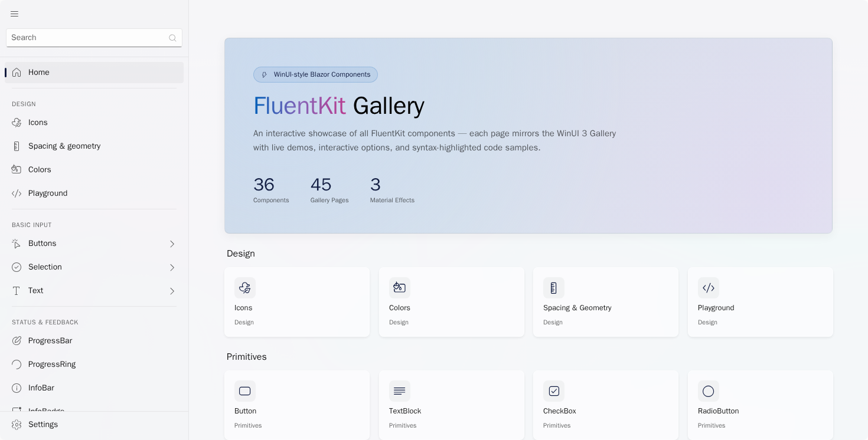Open the Icons design card title
868x440 pixels.
pyautogui.click(x=243, y=308)
